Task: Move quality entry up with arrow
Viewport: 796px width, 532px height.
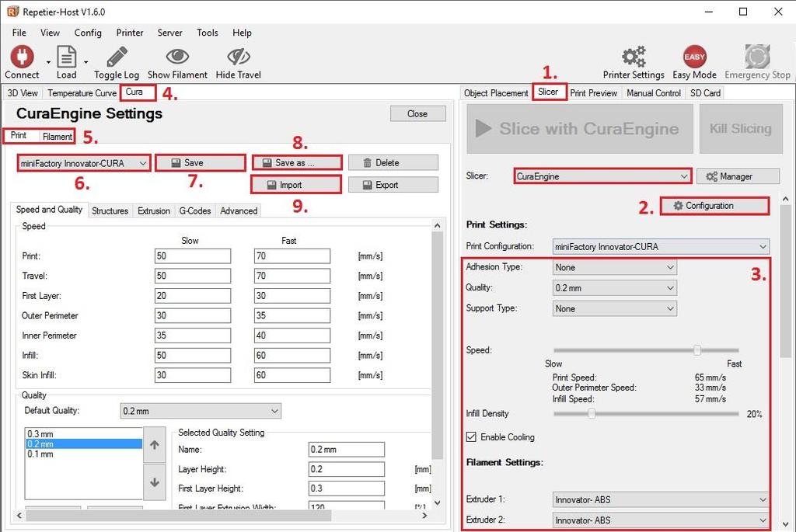Action: [155, 445]
